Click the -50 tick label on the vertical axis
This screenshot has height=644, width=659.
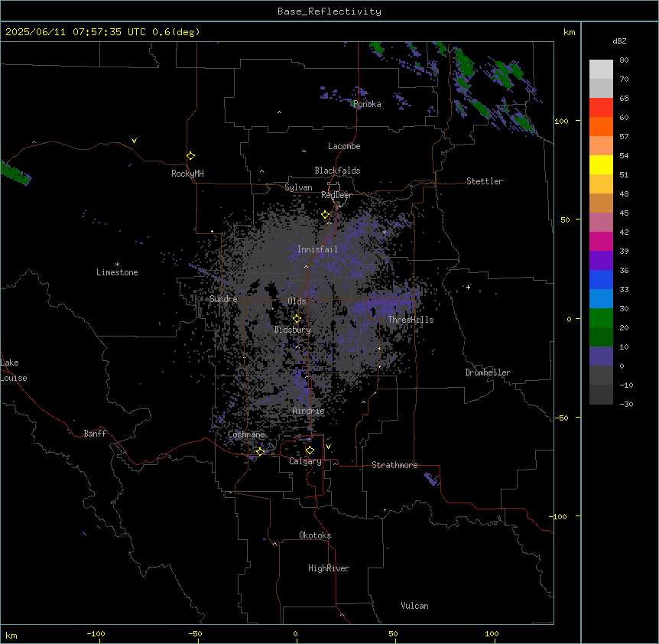tap(561, 418)
